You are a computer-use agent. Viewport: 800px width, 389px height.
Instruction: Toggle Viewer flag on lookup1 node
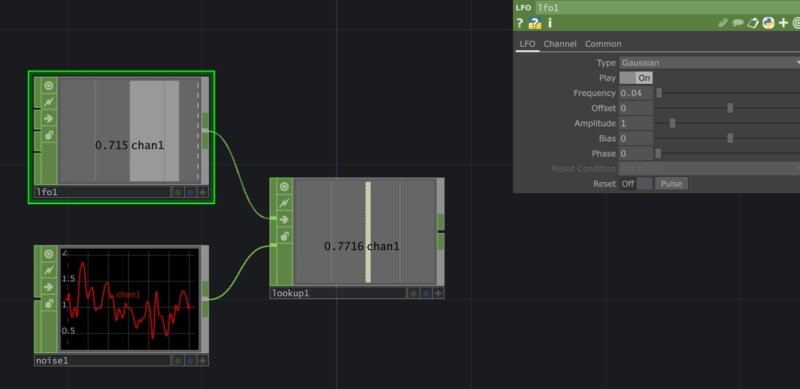coord(285,186)
